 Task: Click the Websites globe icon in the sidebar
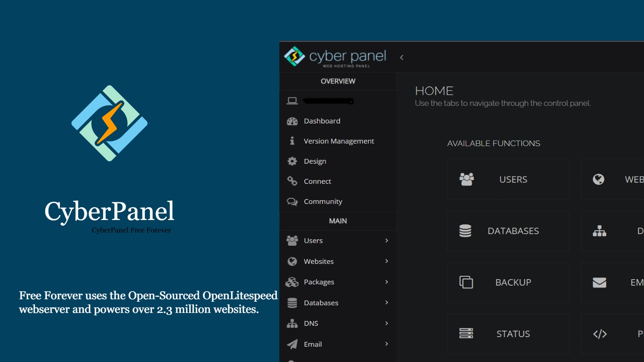click(291, 261)
